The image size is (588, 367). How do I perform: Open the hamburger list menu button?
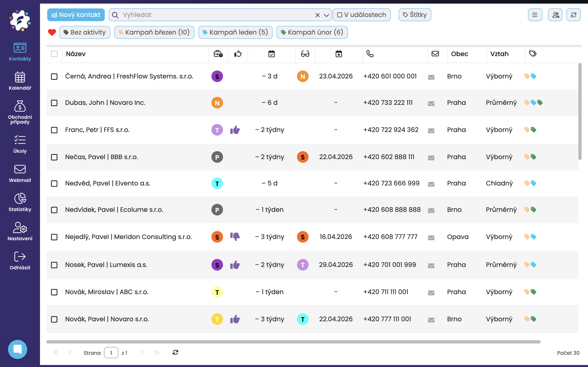535,15
